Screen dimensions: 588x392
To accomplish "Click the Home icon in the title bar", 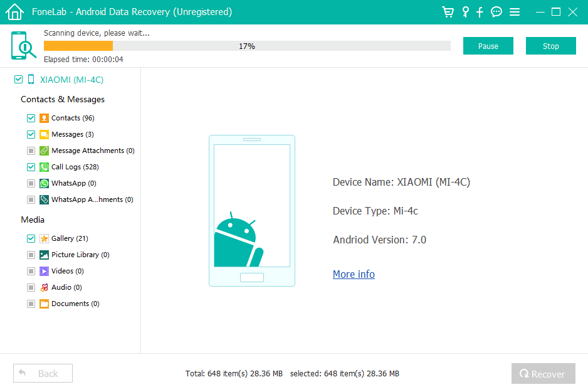I will pyautogui.click(x=14, y=12).
